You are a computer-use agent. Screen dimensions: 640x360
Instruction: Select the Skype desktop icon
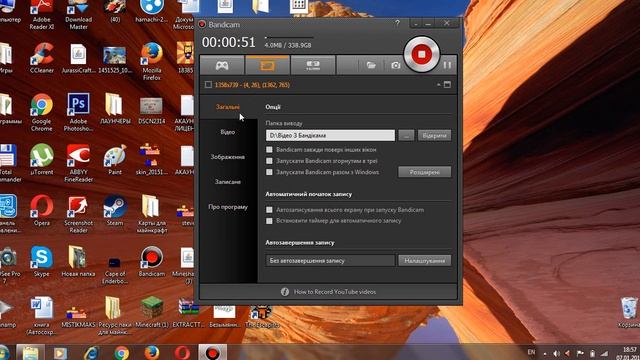[x=42, y=262]
